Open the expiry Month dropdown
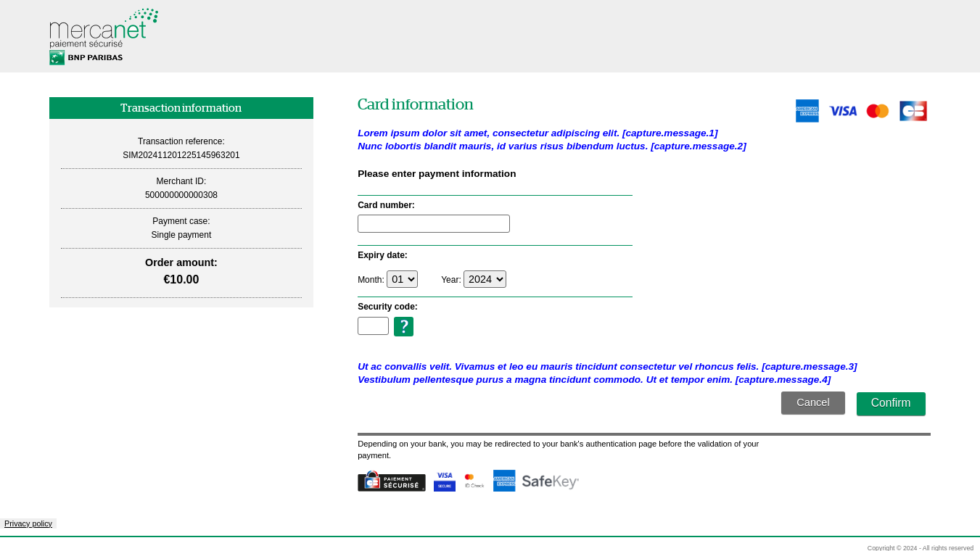The image size is (980, 551). coord(402,278)
